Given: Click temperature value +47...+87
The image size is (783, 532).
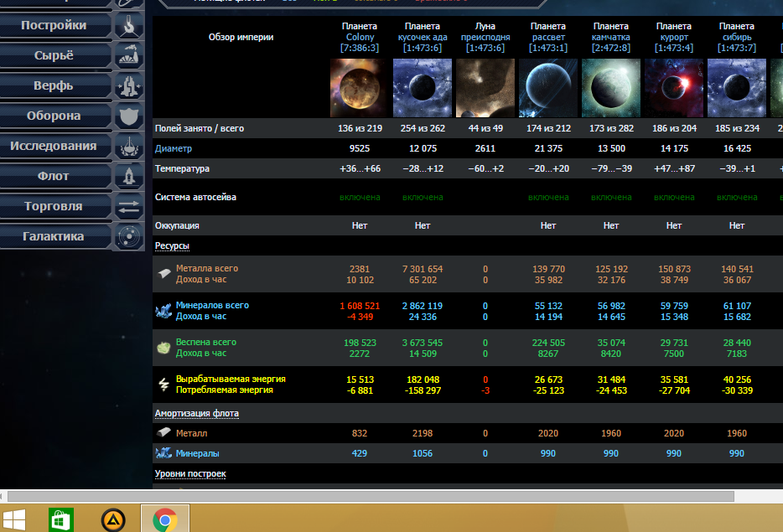Looking at the screenshot, I should tap(674, 168).
